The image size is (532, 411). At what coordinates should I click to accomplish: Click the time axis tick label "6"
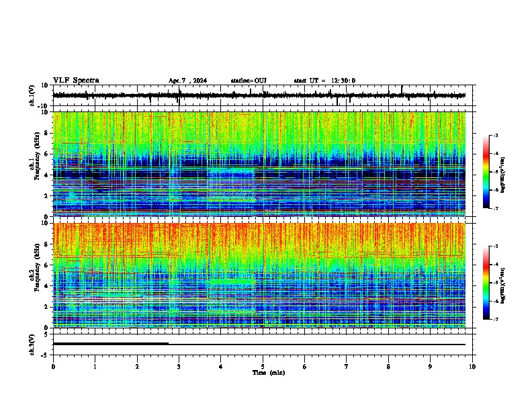[x=304, y=367]
